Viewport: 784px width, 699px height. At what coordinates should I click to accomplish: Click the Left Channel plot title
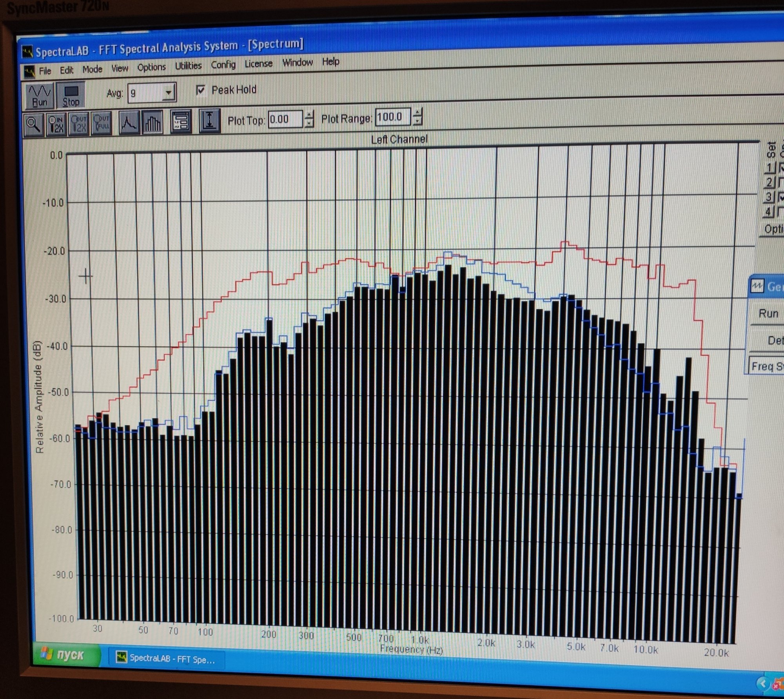click(399, 139)
